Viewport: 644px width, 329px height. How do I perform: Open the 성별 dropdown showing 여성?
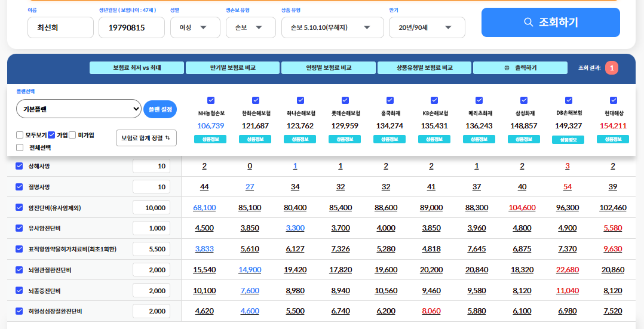coord(194,27)
